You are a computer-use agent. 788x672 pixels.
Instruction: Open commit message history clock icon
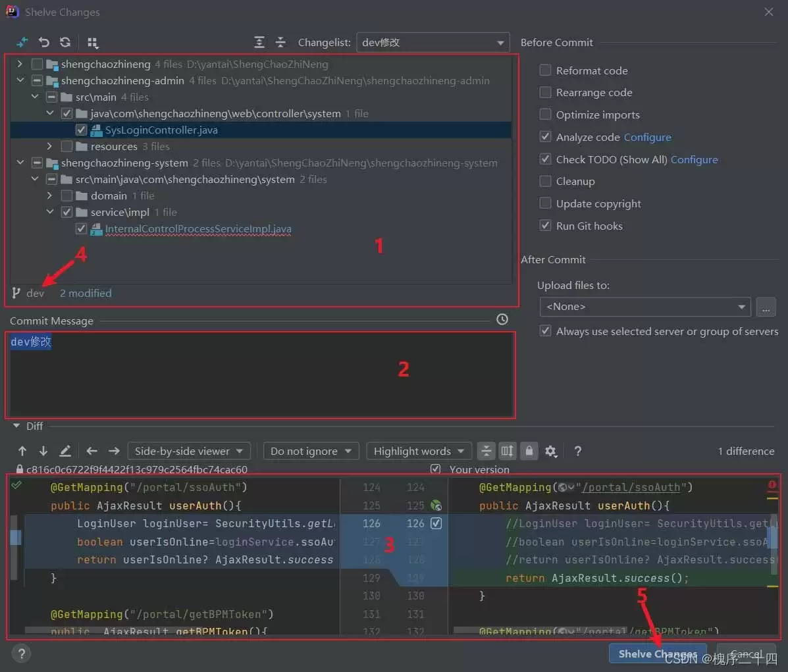(x=502, y=319)
